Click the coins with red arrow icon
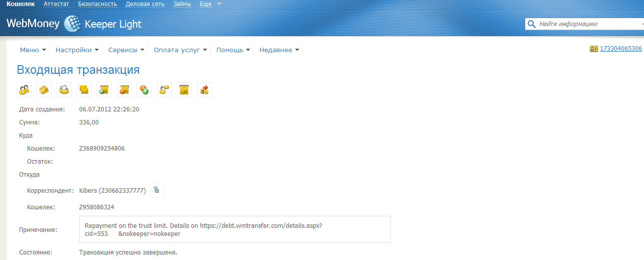 204,90
